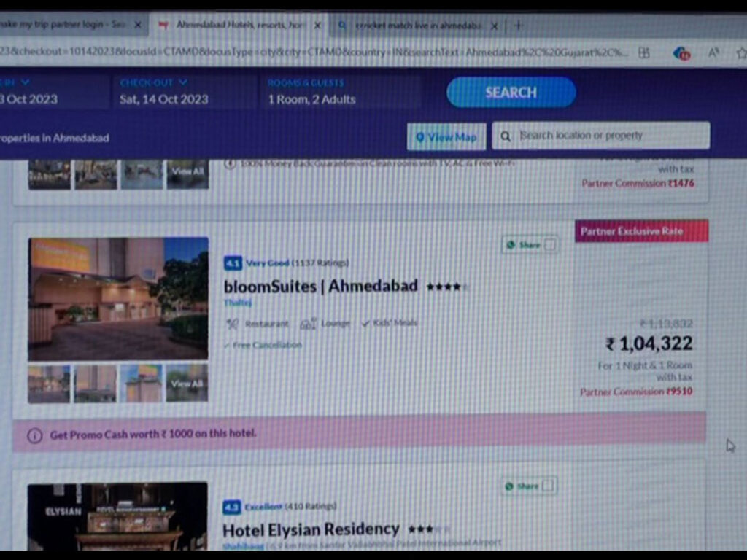Screen dimensions: 747x560
Task: Click the map pin icon in View Map
Action: click(419, 137)
